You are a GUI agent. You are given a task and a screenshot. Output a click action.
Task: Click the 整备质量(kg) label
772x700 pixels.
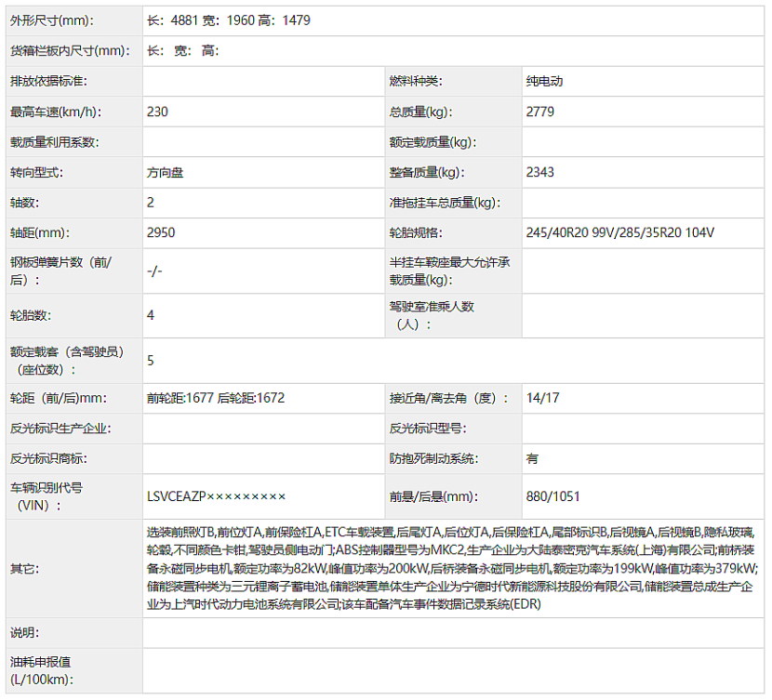[426, 173]
